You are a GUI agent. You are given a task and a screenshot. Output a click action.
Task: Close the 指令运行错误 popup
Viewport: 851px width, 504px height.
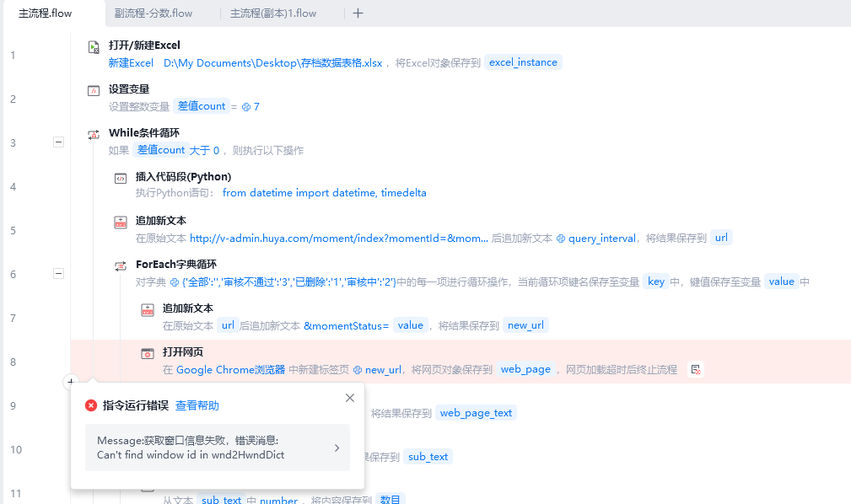pyautogui.click(x=350, y=398)
